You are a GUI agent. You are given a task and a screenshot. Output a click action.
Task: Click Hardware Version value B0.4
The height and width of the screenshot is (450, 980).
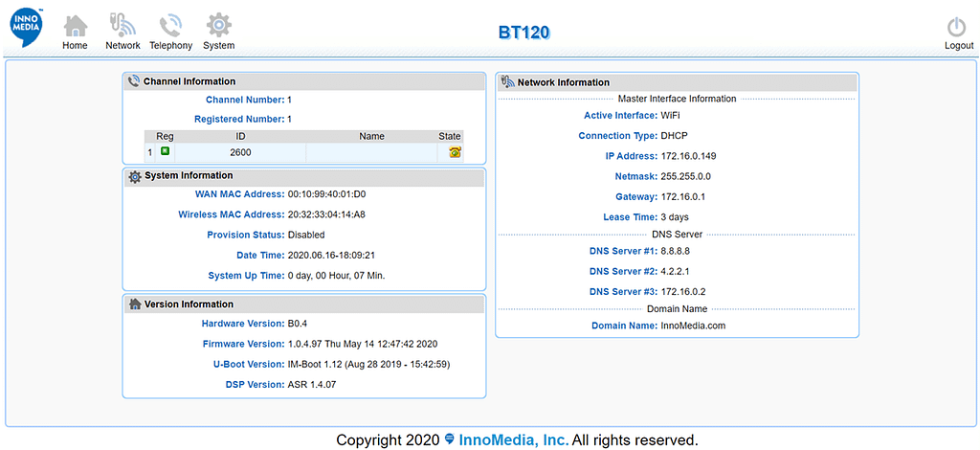pyautogui.click(x=298, y=324)
